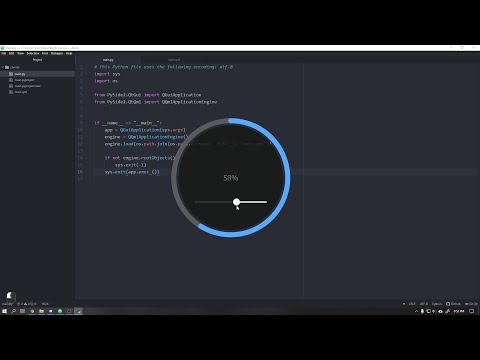Click the system clock in taskbar
480x360 pixels.
tap(459, 311)
